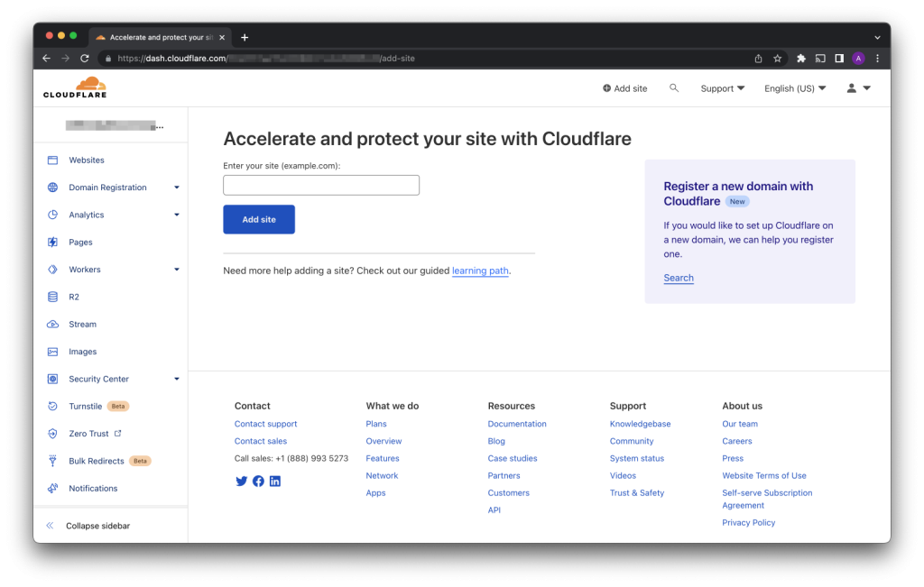Open the Facebook icon under Contact
924x587 pixels.
(x=258, y=482)
